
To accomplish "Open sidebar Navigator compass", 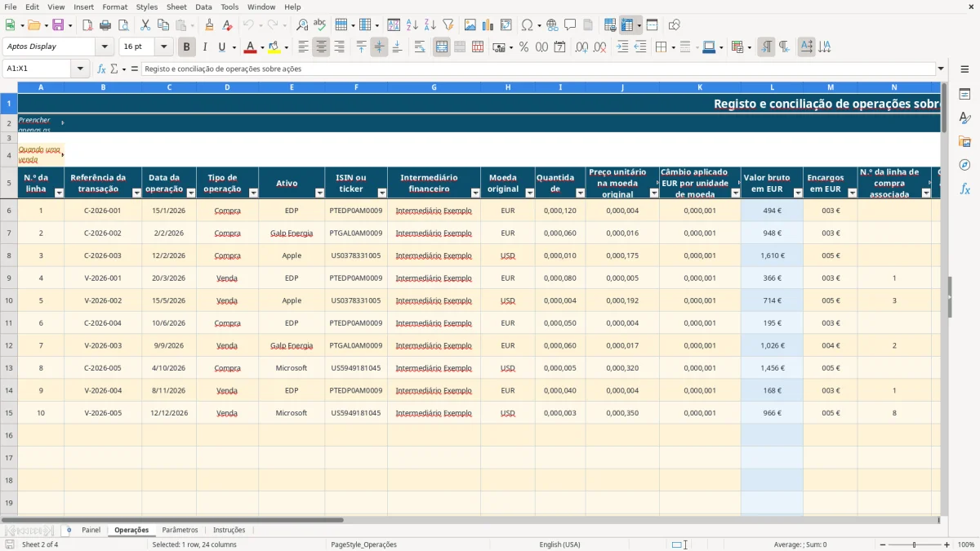I will tap(964, 165).
